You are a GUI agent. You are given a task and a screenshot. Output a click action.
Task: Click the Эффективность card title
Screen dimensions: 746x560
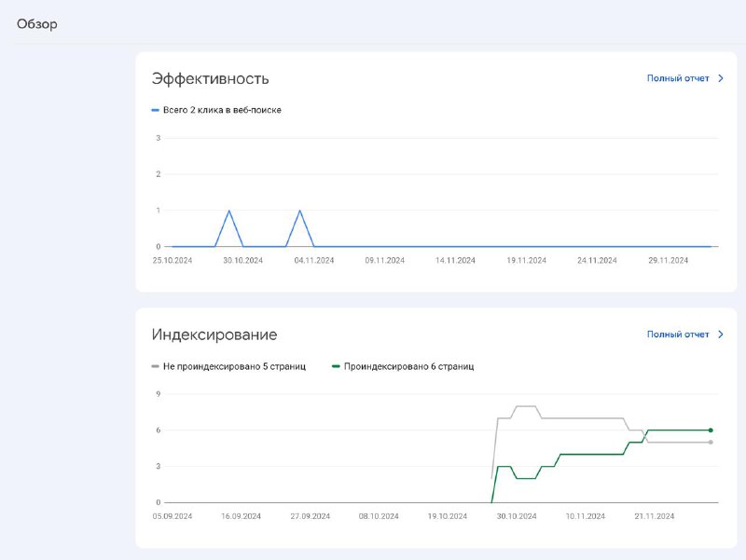tap(210, 78)
